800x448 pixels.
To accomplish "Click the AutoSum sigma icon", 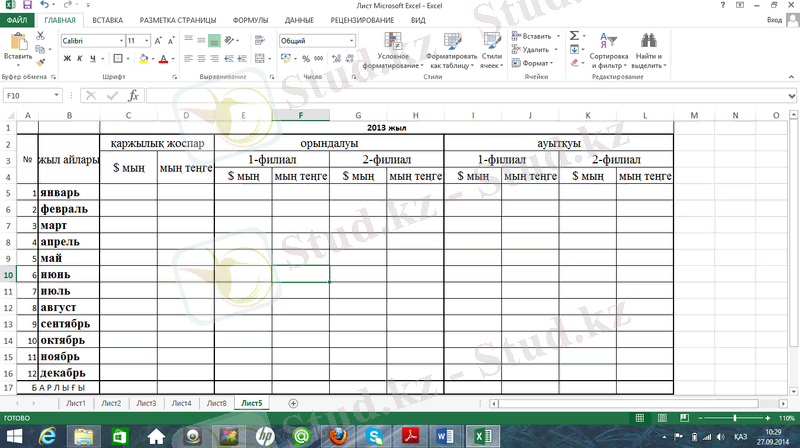I will tap(574, 36).
